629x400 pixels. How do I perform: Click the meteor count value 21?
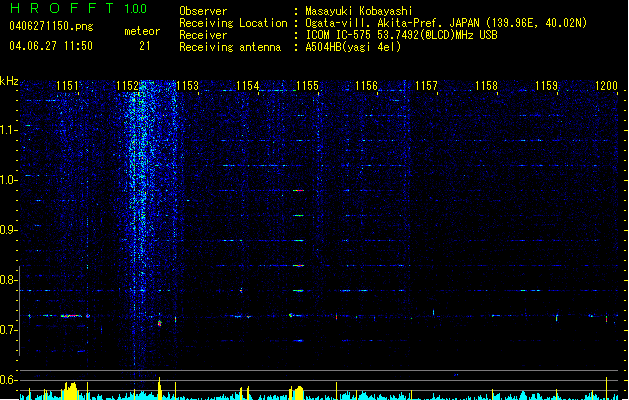[144, 46]
